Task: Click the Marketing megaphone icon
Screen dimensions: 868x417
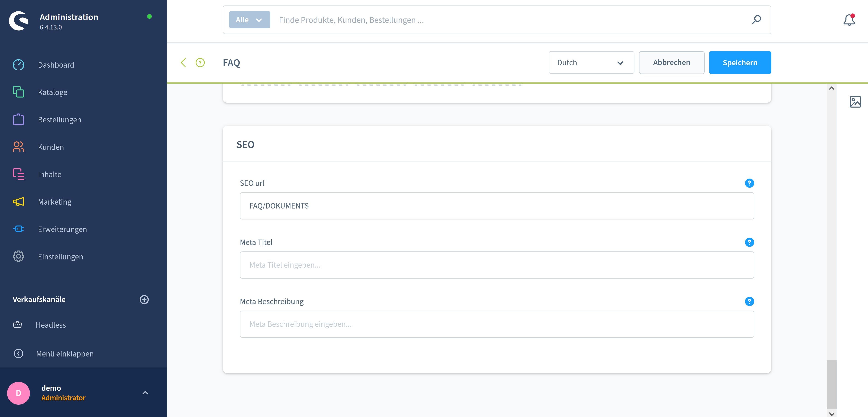Action: click(x=19, y=201)
